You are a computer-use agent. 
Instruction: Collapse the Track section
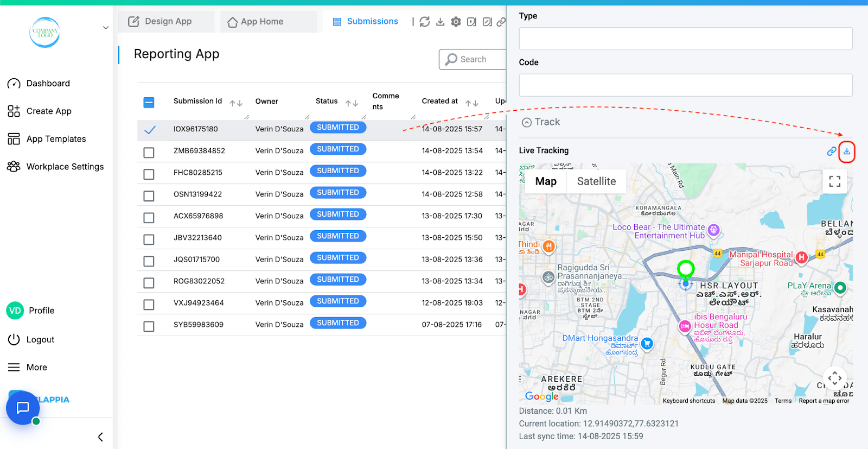pyautogui.click(x=527, y=123)
